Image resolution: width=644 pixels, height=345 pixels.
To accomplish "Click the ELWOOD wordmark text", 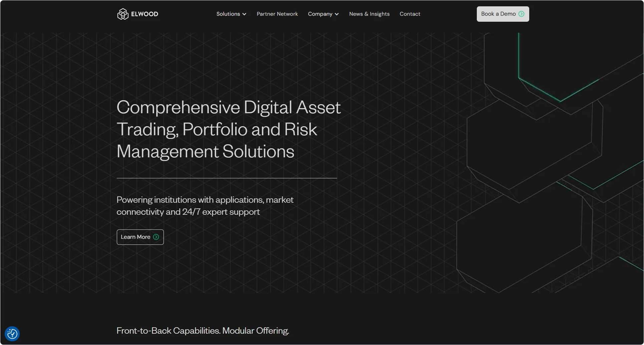I will pos(144,14).
